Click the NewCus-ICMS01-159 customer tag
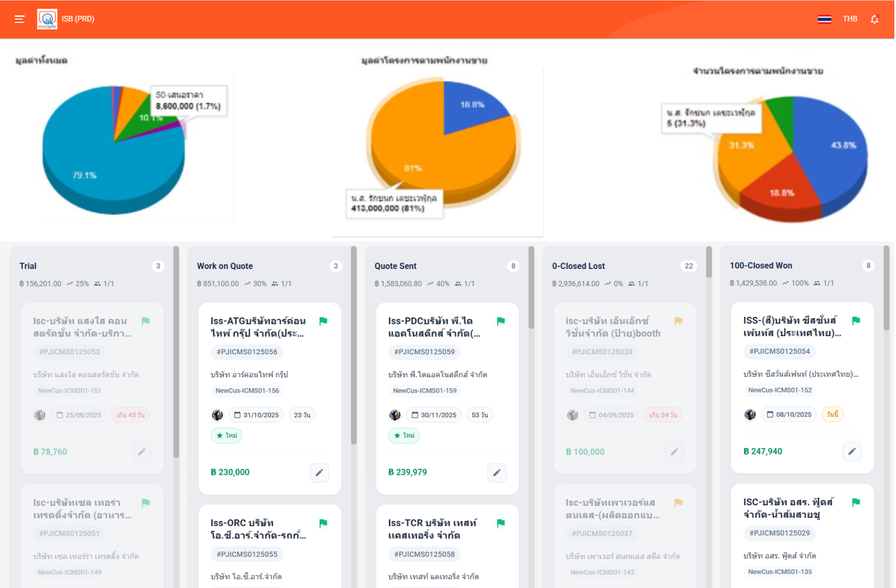The height and width of the screenshot is (588, 896). click(425, 391)
